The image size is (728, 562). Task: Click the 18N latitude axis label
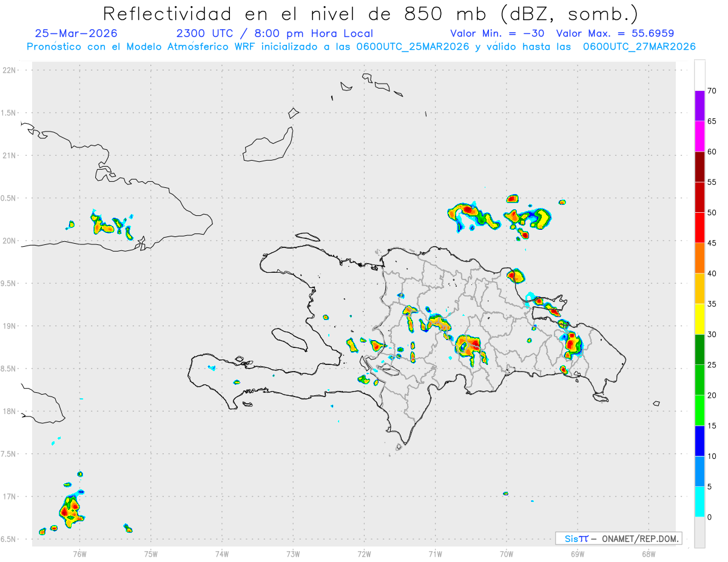click(x=9, y=412)
